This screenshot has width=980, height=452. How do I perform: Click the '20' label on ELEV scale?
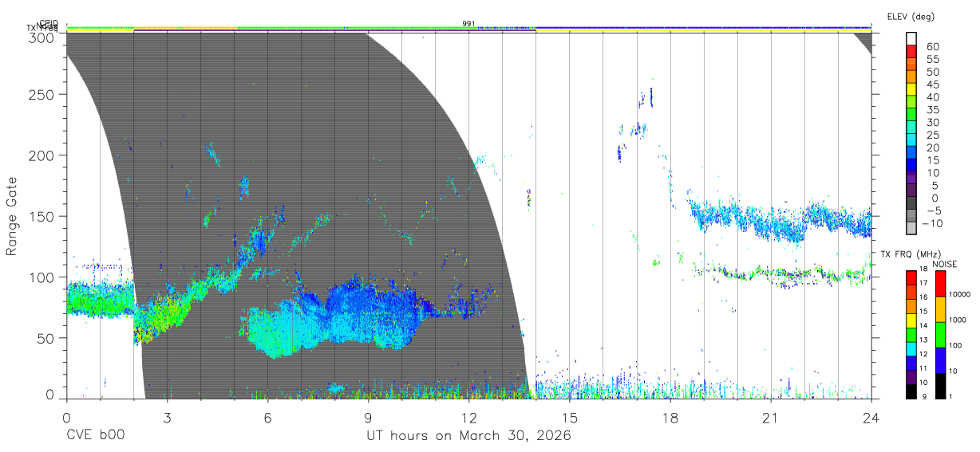(x=932, y=147)
